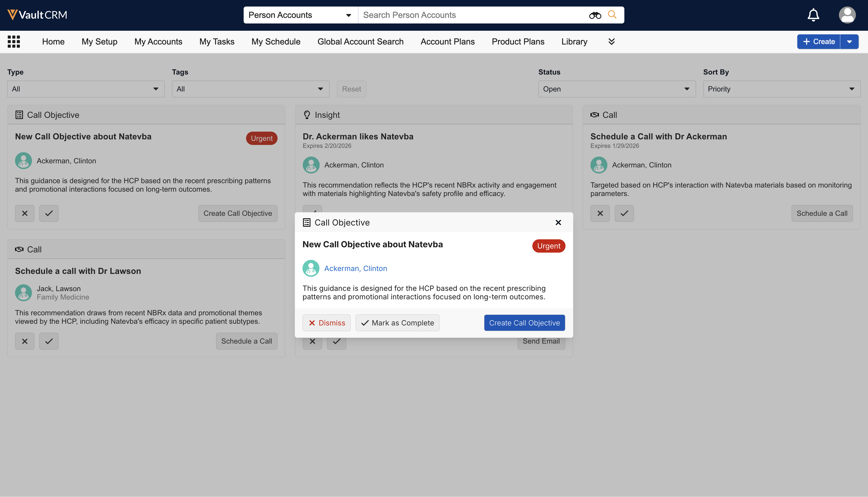868x497 pixels.
Task: Open the Status filter dropdown
Action: [x=617, y=89]
